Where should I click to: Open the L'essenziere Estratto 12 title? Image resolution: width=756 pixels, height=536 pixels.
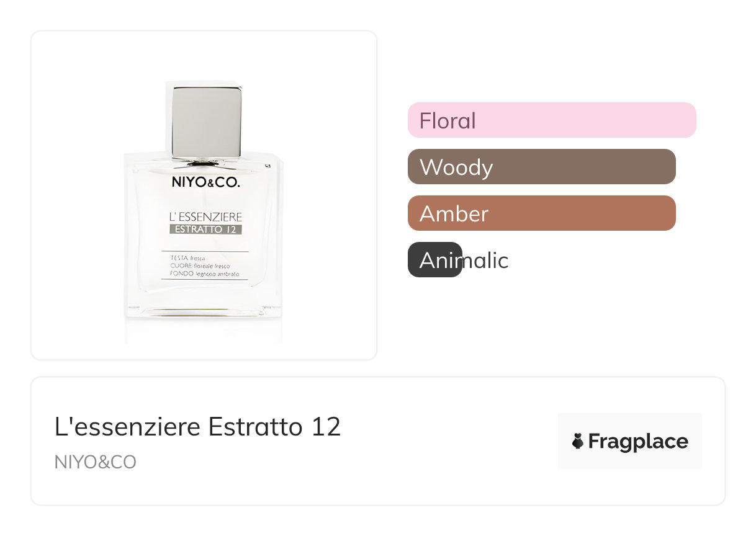coord(198,427)
